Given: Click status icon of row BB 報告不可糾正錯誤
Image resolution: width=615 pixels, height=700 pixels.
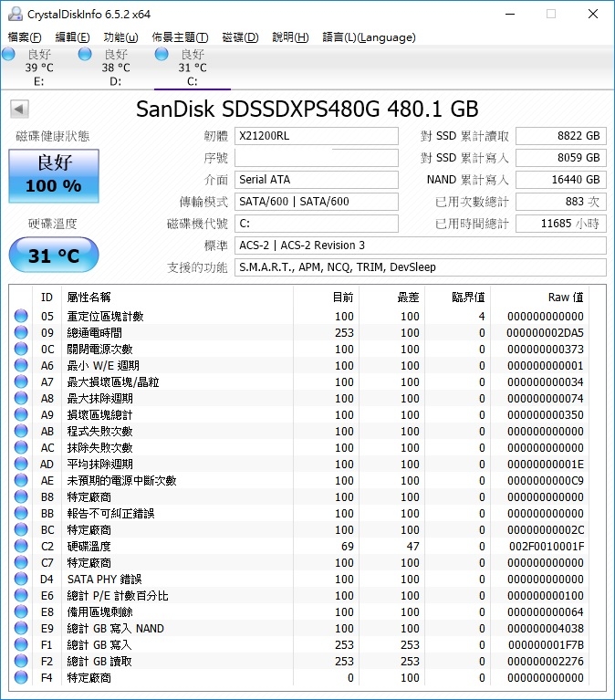Looking at the screenshot, I should click(x=21, y=514).
